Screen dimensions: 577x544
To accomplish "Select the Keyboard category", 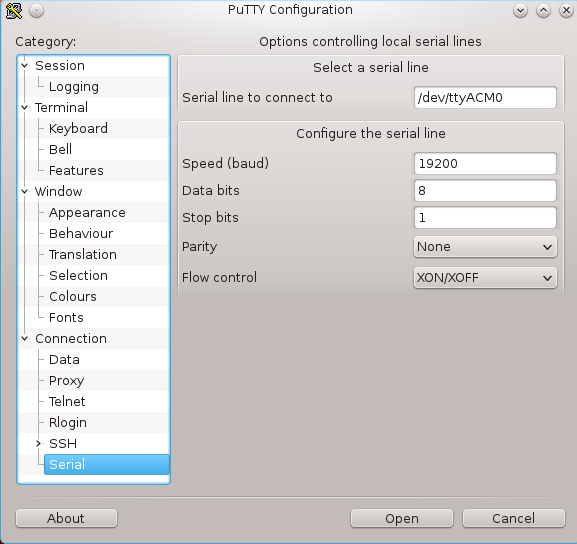I will click(78, 128).
